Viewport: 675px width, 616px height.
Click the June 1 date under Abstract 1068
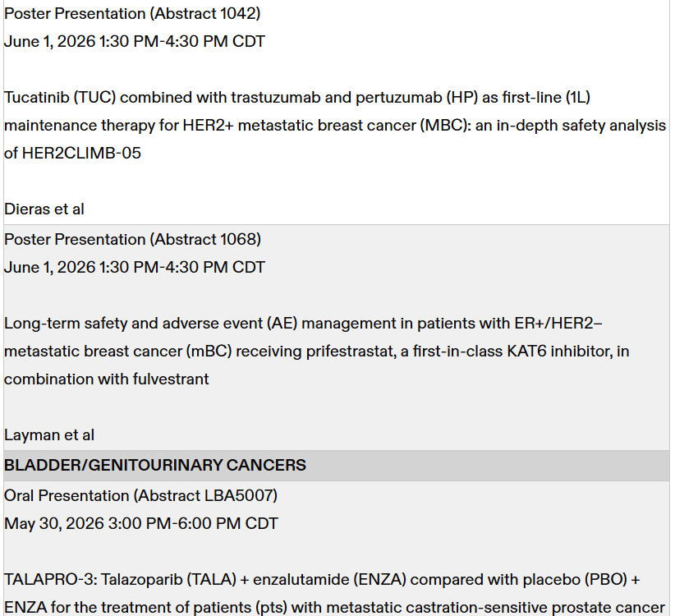(x=135, y=268)
